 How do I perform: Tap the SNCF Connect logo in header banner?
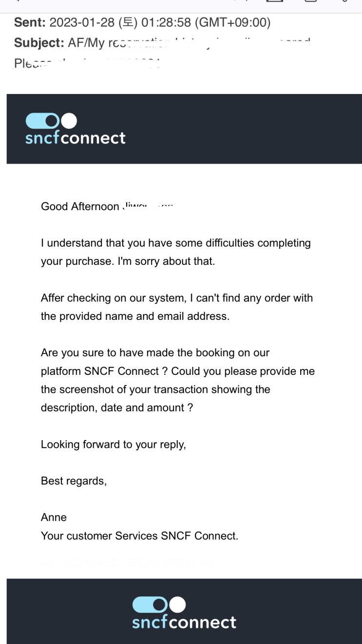pyautogui.click(x=75, y=129)
